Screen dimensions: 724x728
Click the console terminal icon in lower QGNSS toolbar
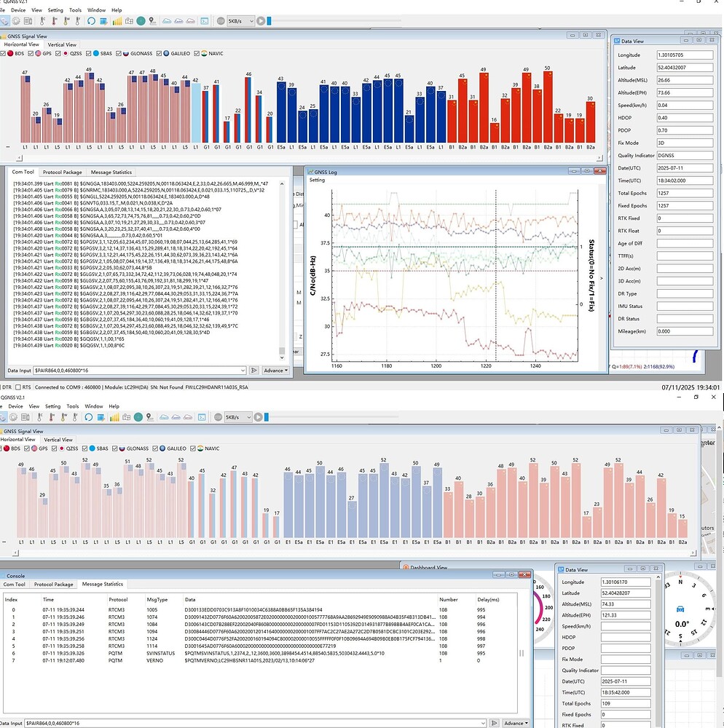tap(202, 417)
